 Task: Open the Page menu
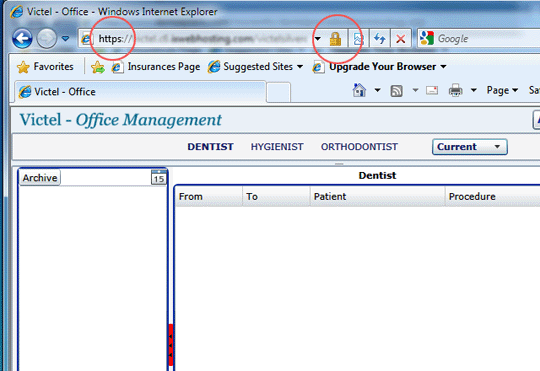502,90
